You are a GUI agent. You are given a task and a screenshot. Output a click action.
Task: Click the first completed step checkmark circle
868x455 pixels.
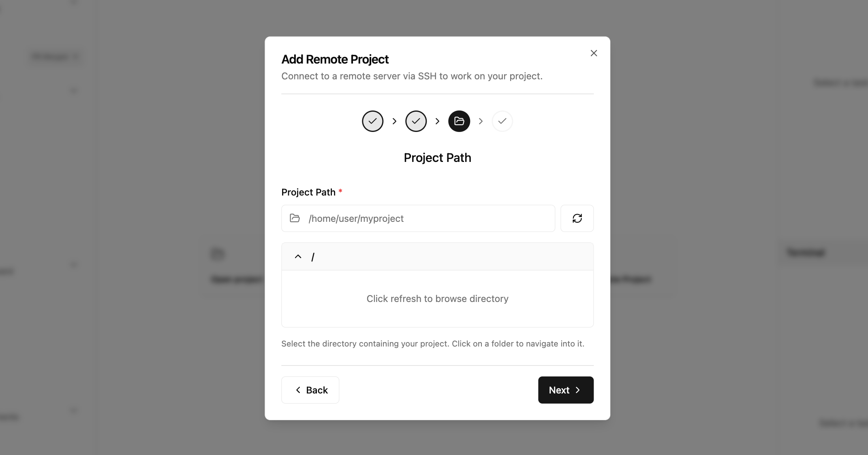tap(372, 121)
